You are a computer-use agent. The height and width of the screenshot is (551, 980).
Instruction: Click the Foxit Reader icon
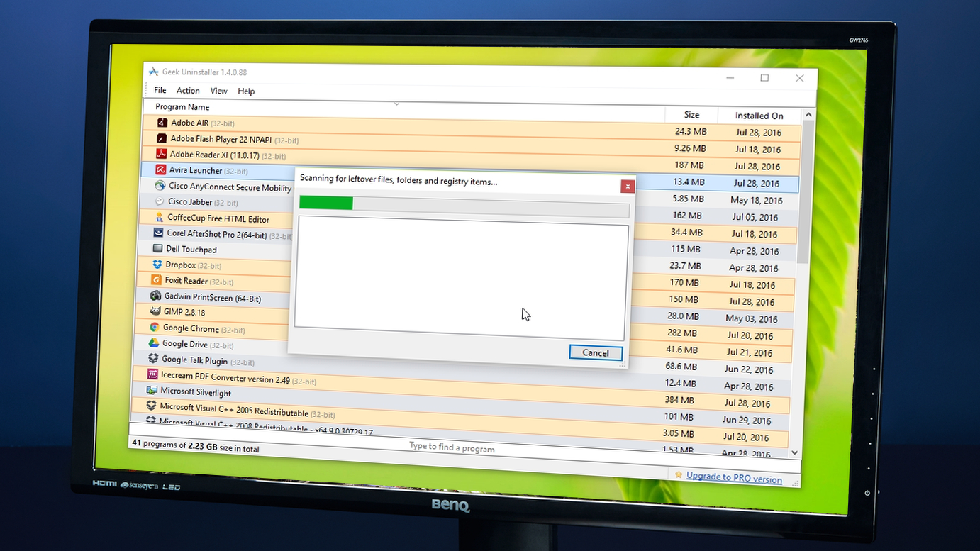[x=156, y=280]
